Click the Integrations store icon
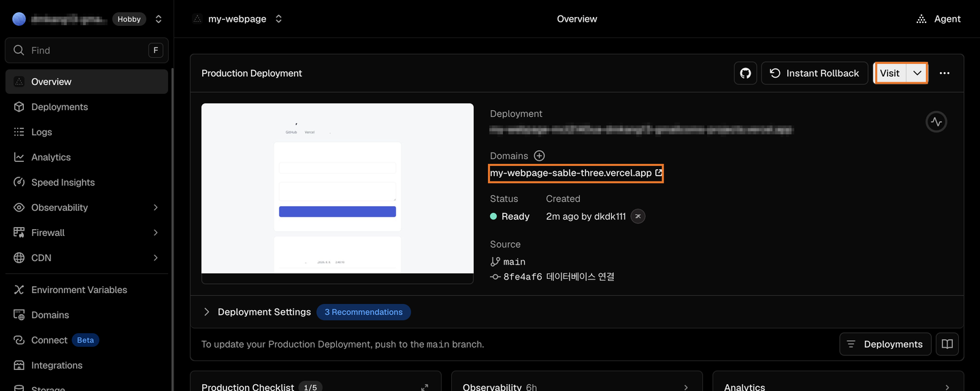 click(x=19, y=365)
